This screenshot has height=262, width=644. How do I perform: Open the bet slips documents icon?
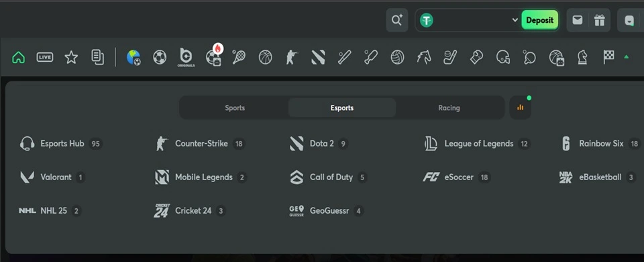(97, 57)
